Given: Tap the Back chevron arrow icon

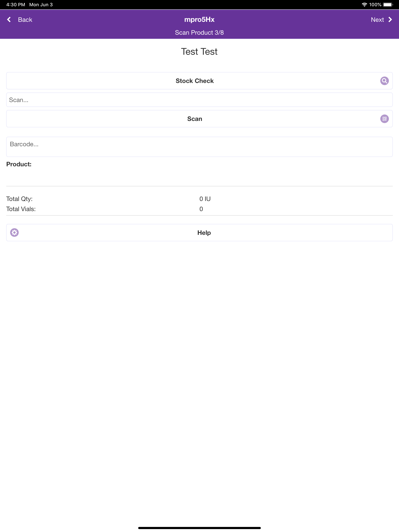Looking at the screenshot, I should (x=9, y=19).
